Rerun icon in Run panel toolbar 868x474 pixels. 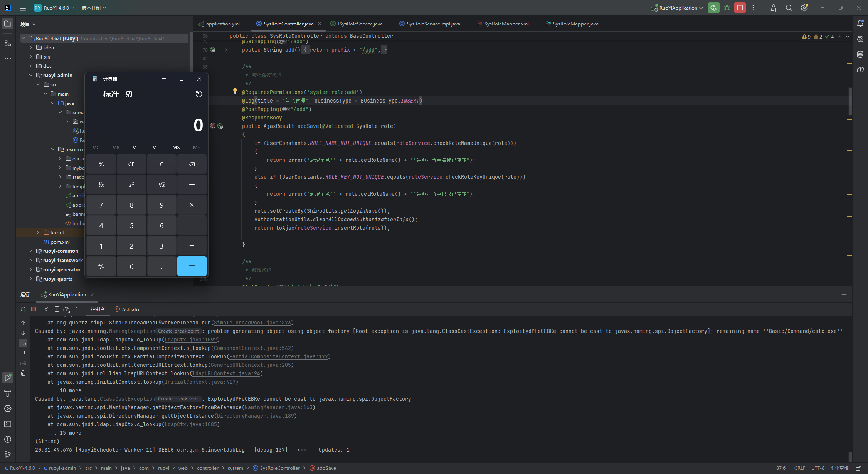click(24, 309)
